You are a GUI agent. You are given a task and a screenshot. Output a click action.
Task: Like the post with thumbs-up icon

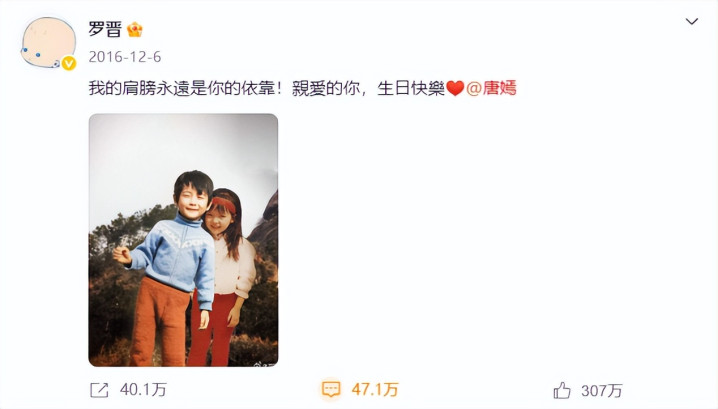pyautogui.click(x=562, y=391)
